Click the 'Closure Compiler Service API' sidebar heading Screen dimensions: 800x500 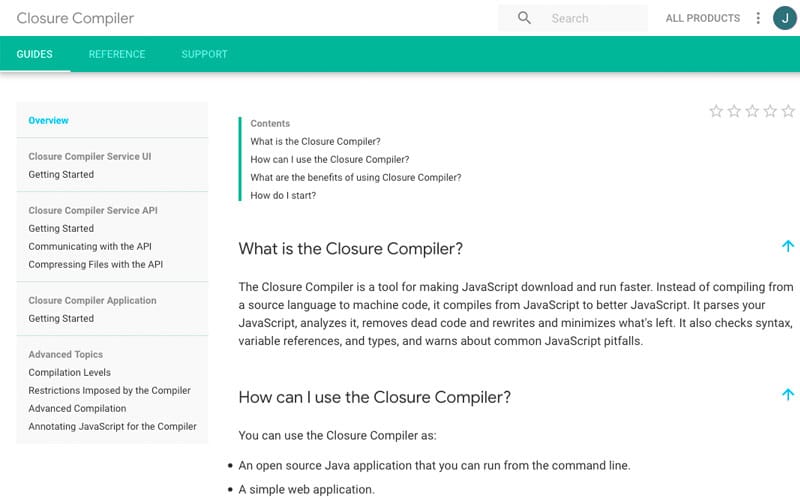[x=93, y=210]
